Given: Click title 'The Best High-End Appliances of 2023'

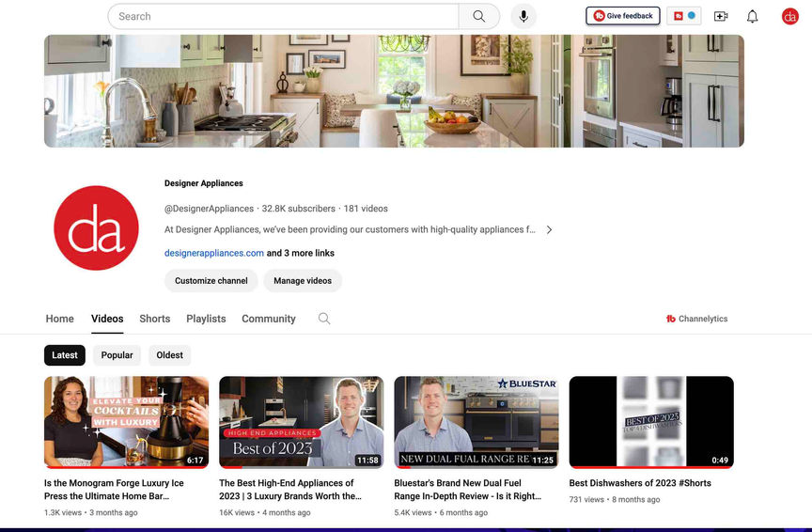Looking at the screenshot, I should tap(290, 490).
